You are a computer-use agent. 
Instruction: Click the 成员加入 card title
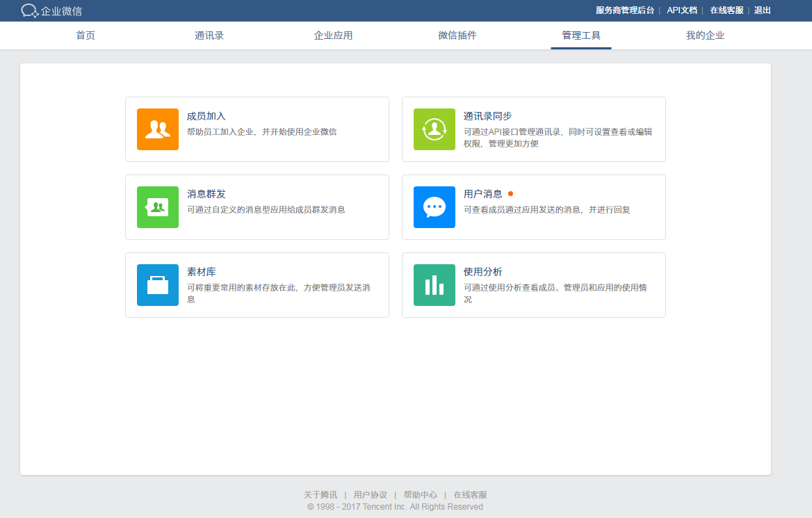(x=206, y=116)
